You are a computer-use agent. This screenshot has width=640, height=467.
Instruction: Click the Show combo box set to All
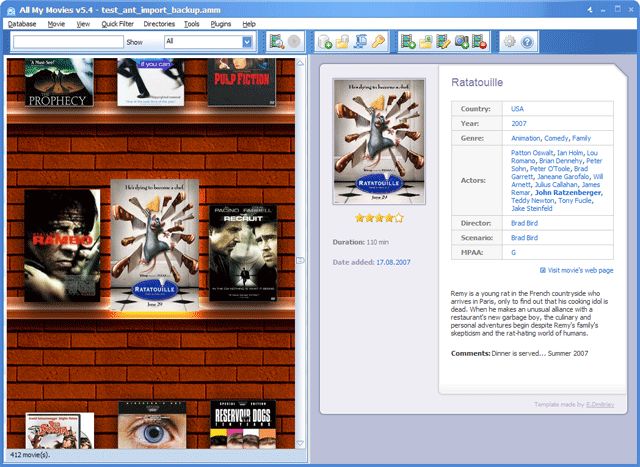click(208, 42)
